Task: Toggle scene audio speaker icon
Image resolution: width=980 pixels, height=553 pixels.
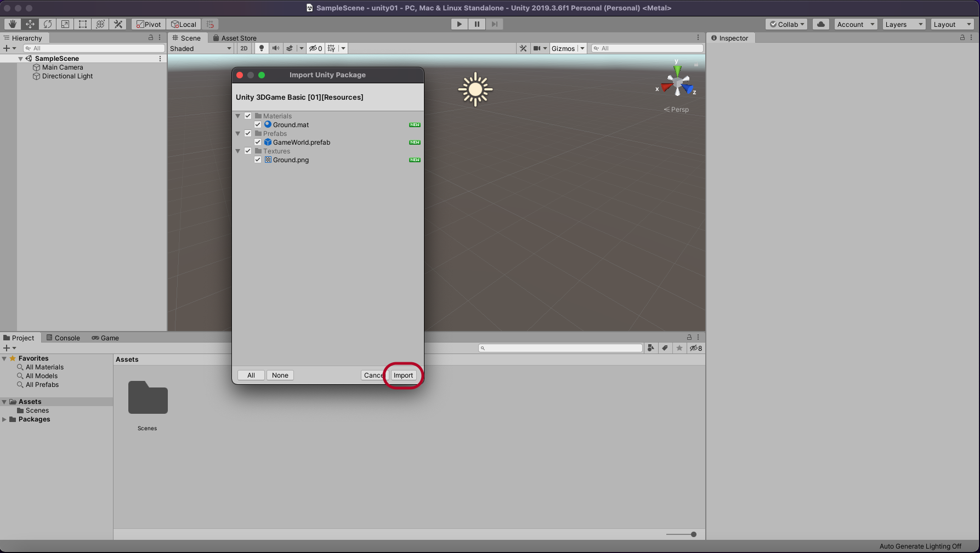Action: tap(275, 48)
